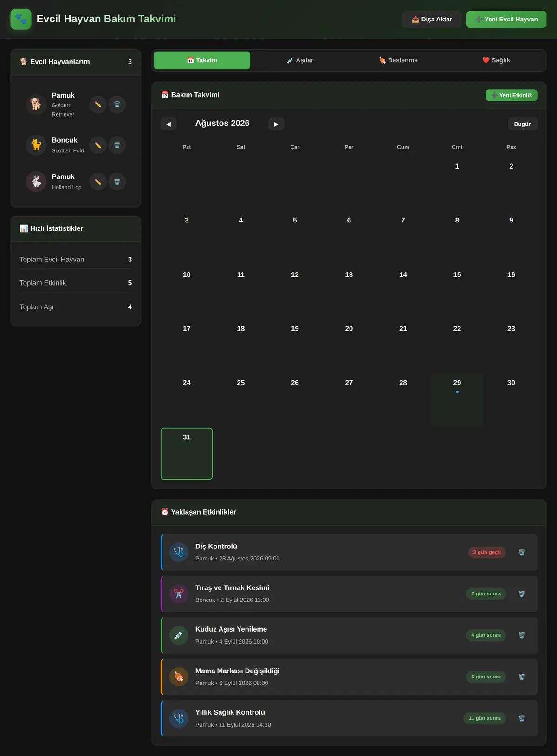This screenshot has height=756, width=557.
Task: Click the syringe icon on Kuduz Aşısı event
Action: tap(179, 635)
